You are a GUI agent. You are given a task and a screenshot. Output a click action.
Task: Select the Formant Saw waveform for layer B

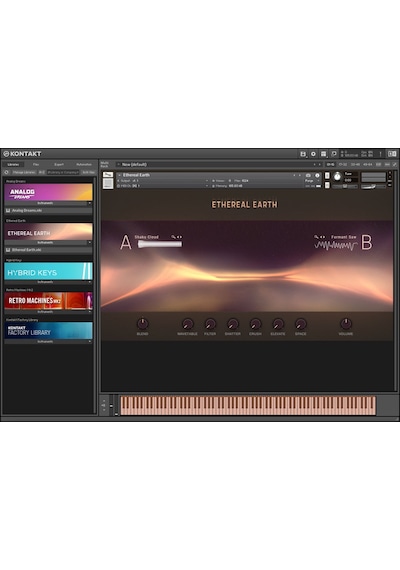[335, 246]
